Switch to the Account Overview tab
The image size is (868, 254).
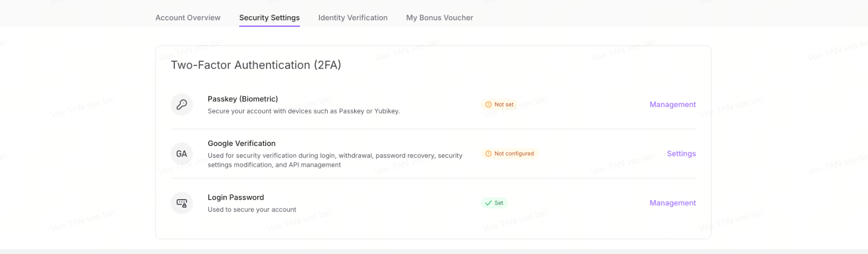(188, 17)
